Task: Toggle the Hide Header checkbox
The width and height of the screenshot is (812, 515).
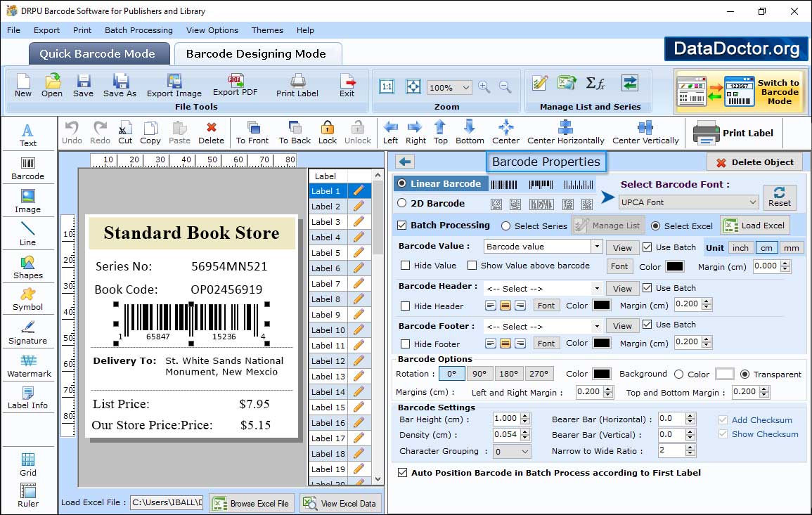Action: (x=406, y=306)
